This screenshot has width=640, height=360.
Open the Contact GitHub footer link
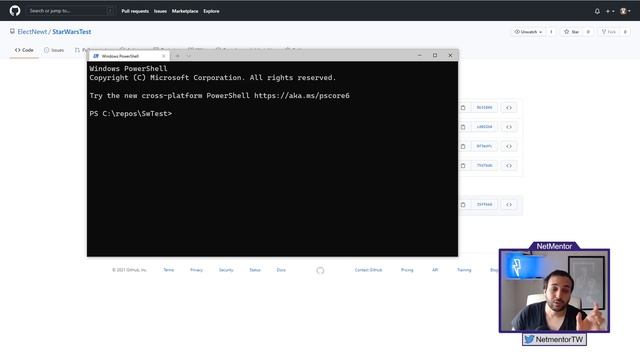point(368,270)
